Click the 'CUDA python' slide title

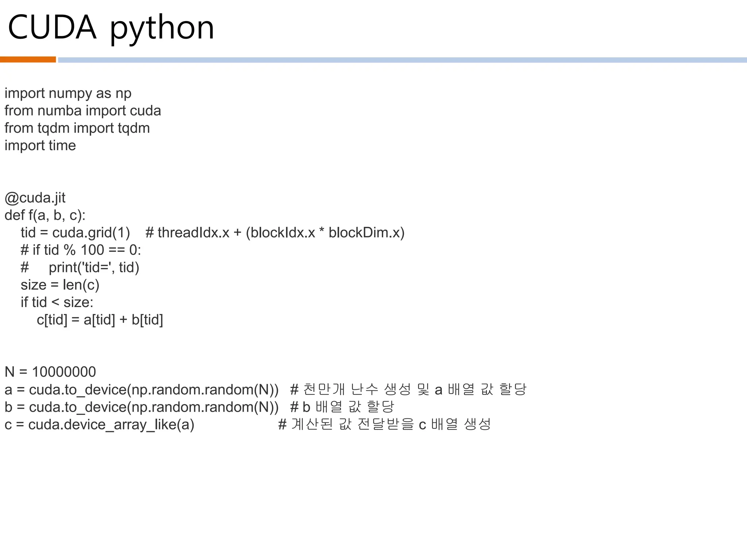(x=111, y=28)
